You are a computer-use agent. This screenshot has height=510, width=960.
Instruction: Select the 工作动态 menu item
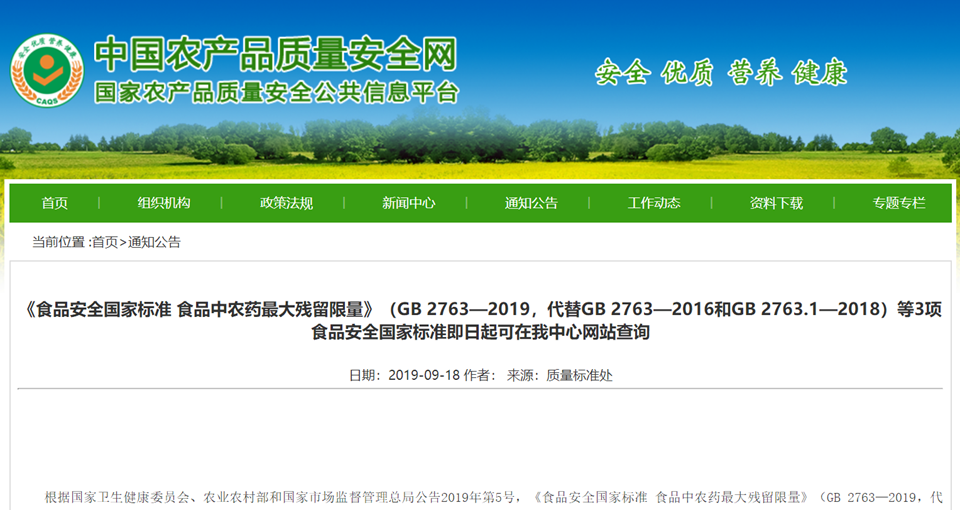(653, 203)
